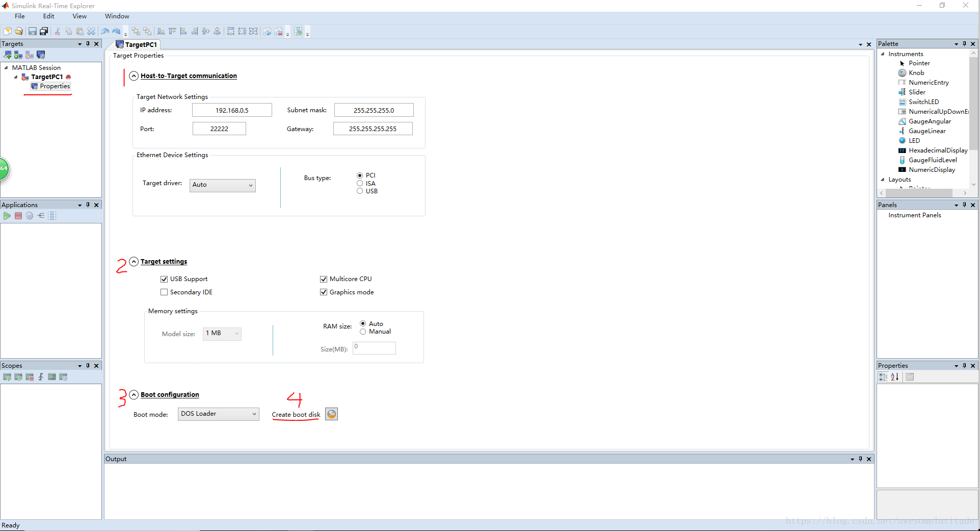Click the Target settings heading link
Screen dimensions: 980x531
point(164,262)
